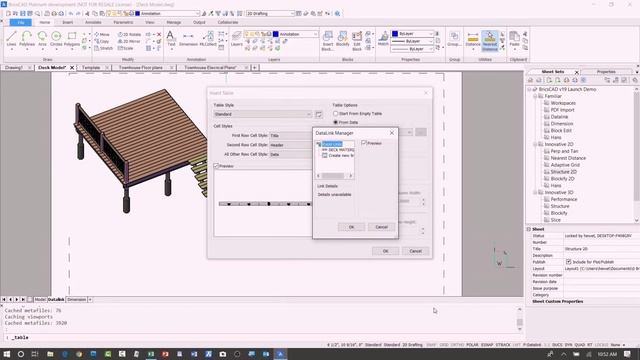The image size is (640, 360).
Task: Select the Stretch tool
Action: [103, 48]
